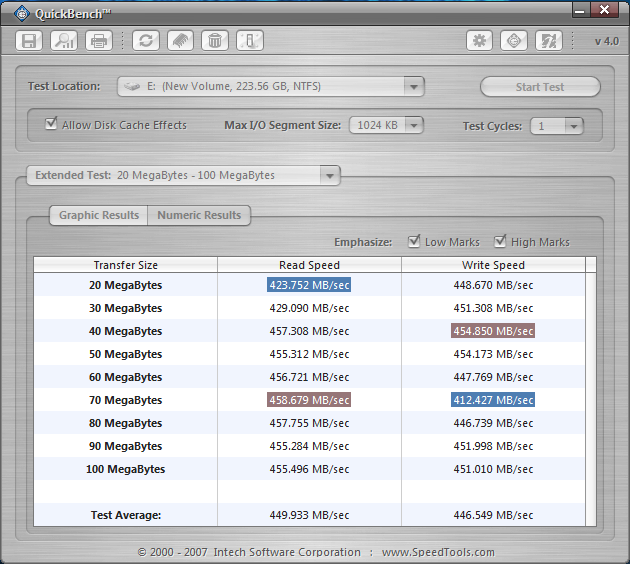Image resolution: width=630 pixels, height=564 pixels.
Task: Click the Read Speed column header
Action: click(309, 265)
